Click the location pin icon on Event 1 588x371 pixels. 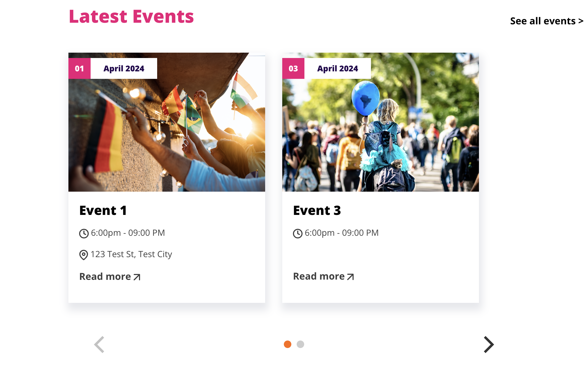pos(84,255)
